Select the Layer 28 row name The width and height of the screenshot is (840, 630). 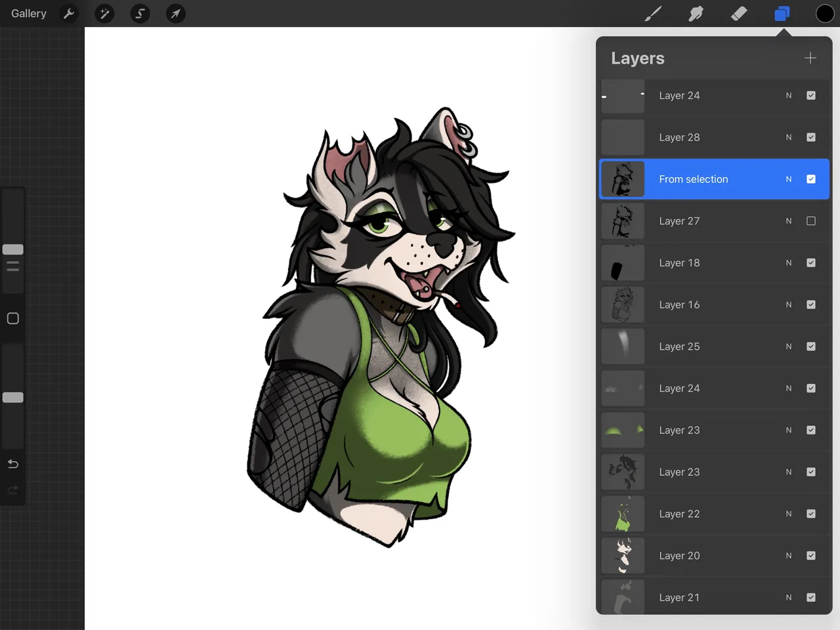click(679, 137)
